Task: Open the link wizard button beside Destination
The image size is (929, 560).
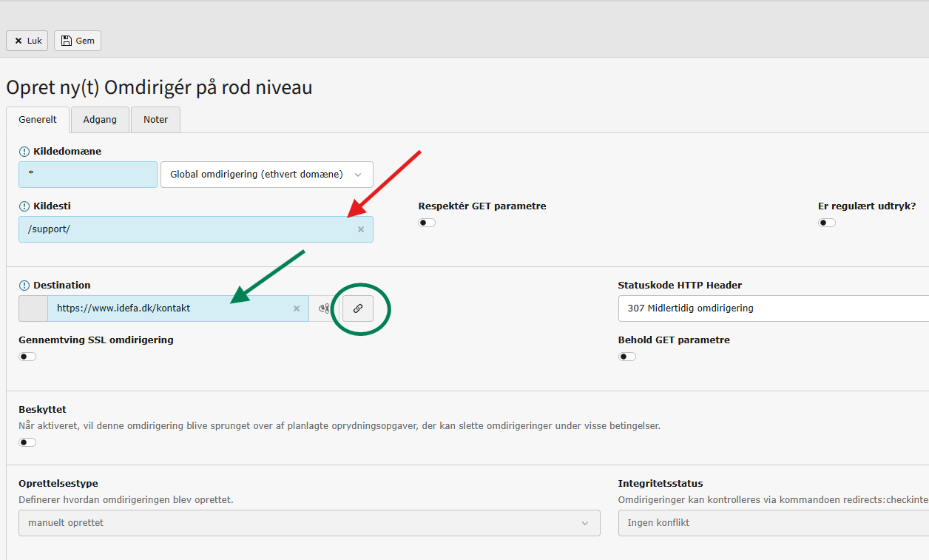Action: pyautogui.click(x=358, y=308)
